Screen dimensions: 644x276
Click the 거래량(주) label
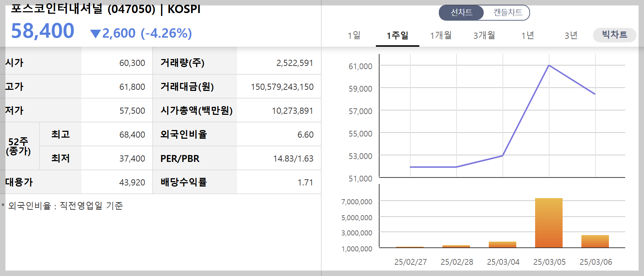pos(182,63)
